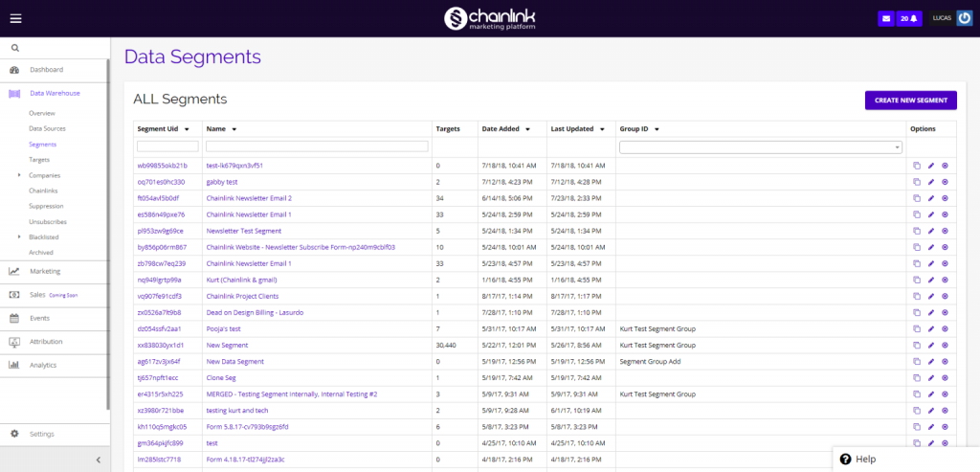Archive the Chainlink Project Clients segment
980x472 pixels.
tap(945, 297)
